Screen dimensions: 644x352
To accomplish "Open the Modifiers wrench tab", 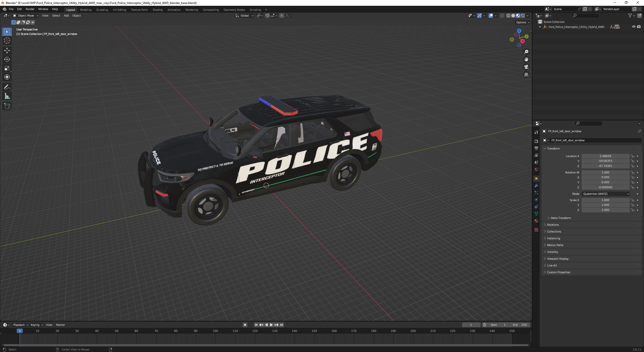I will 536,186.
